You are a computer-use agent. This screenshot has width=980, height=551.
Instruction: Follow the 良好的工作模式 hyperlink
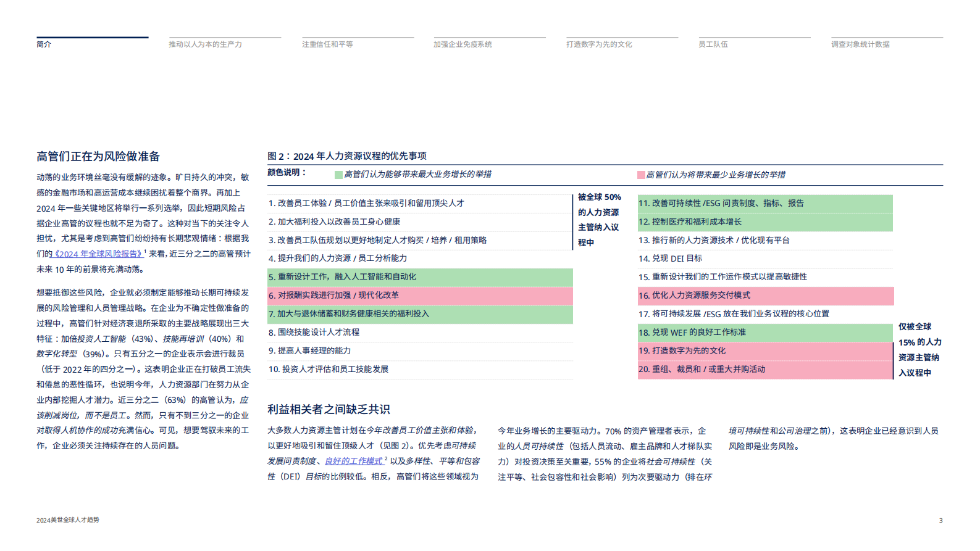pyautogui.click(x=354, y=461)
